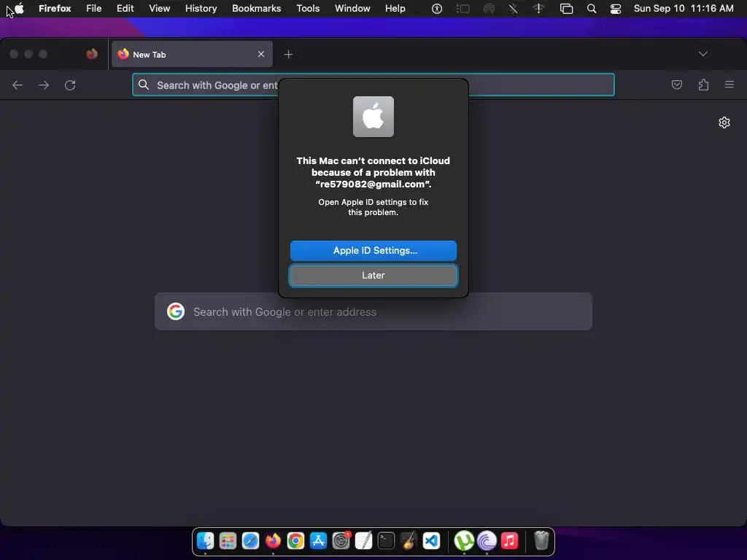Launch Safari from the Dock
747x560 pixels.
tap(251, 541)
